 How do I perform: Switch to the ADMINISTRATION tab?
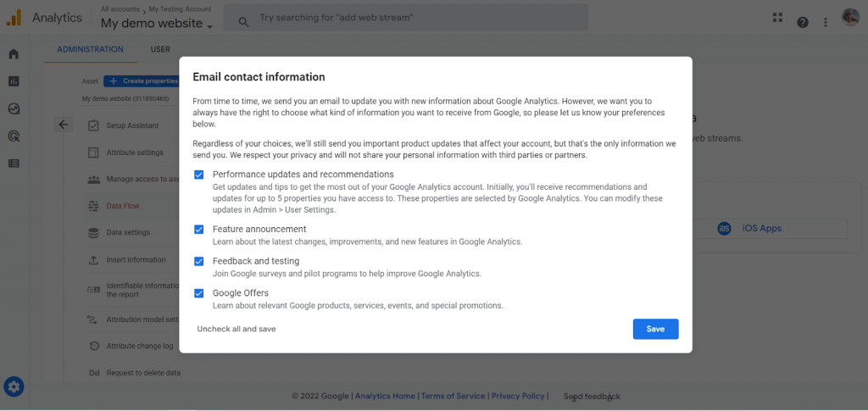coord(90,49)
